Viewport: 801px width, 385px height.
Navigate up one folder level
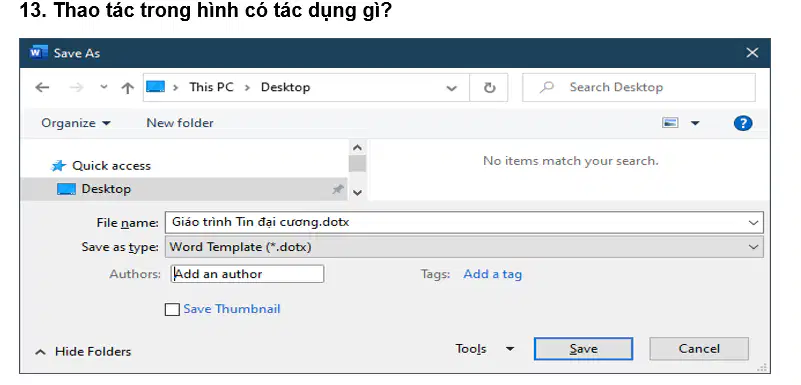(x=127, y=88)
